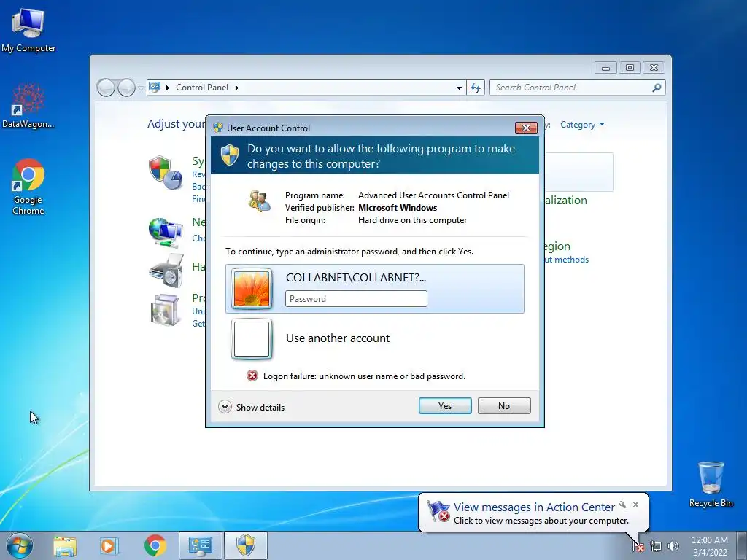
Task: Click the Advanced User Accounts program icon
Action: point(260,201)
